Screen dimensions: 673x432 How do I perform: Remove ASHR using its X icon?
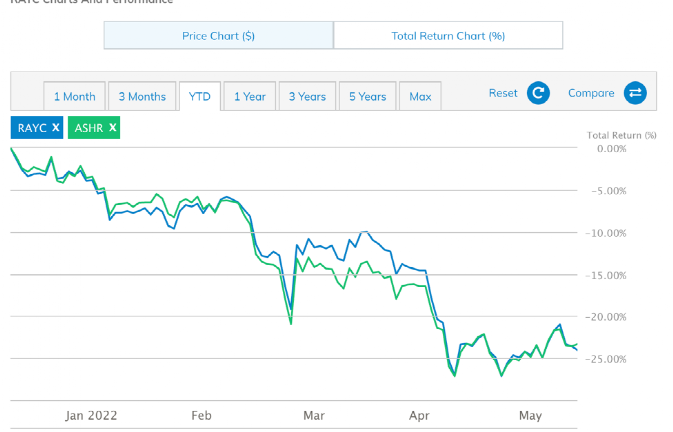point(112,127)
